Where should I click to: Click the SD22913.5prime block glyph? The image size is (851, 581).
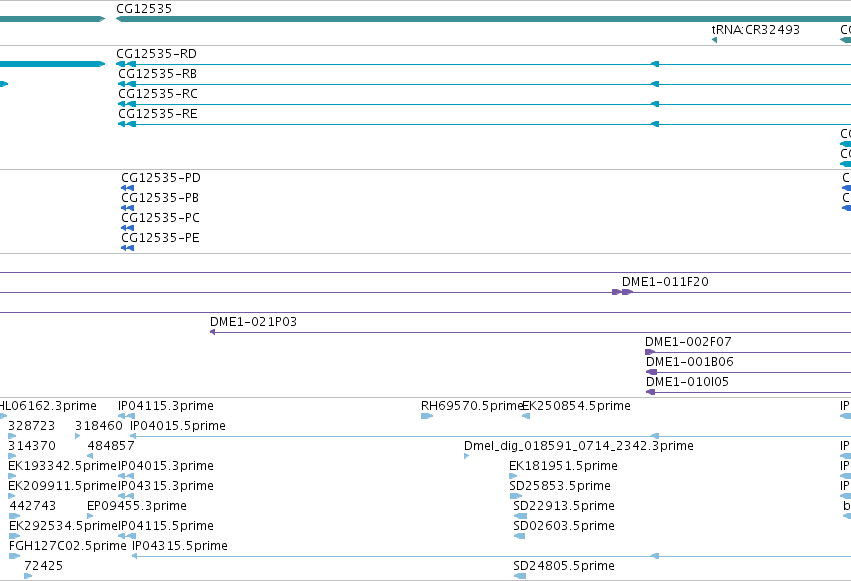[520, 516]
